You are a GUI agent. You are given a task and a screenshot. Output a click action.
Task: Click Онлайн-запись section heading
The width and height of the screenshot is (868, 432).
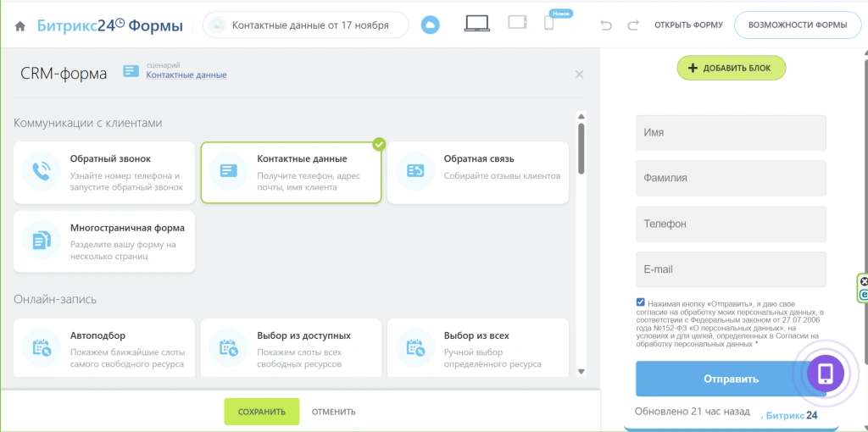(55, 299)
